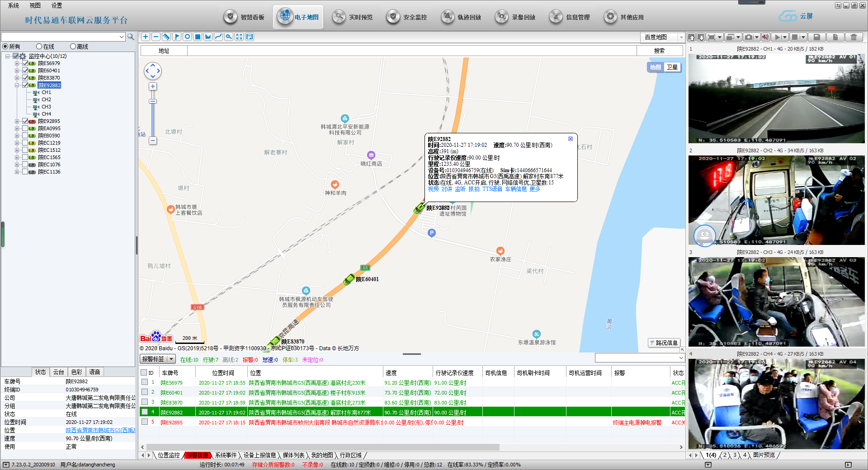
Task: Open the 系统 menu
Action: tap(14, 5)
